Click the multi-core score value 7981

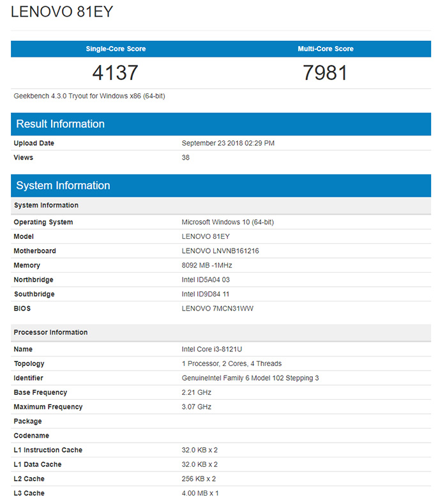[325, 73]
